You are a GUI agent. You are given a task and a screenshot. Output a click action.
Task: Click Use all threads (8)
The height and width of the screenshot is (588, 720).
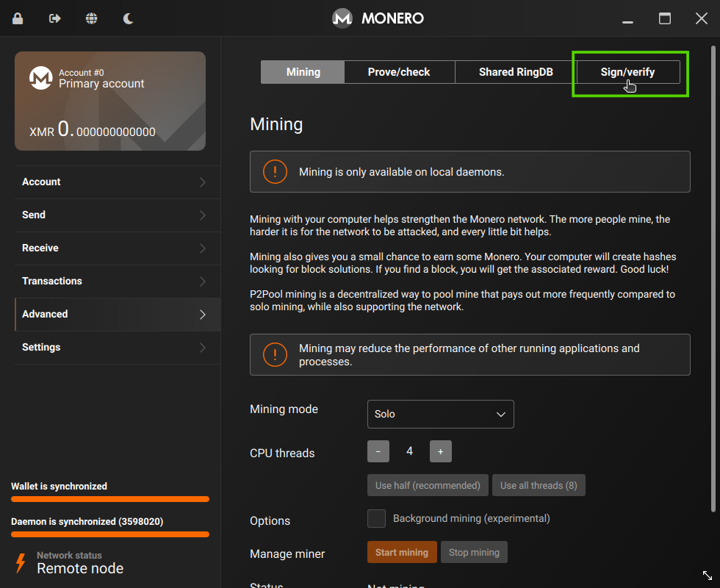tap(539, 485)
